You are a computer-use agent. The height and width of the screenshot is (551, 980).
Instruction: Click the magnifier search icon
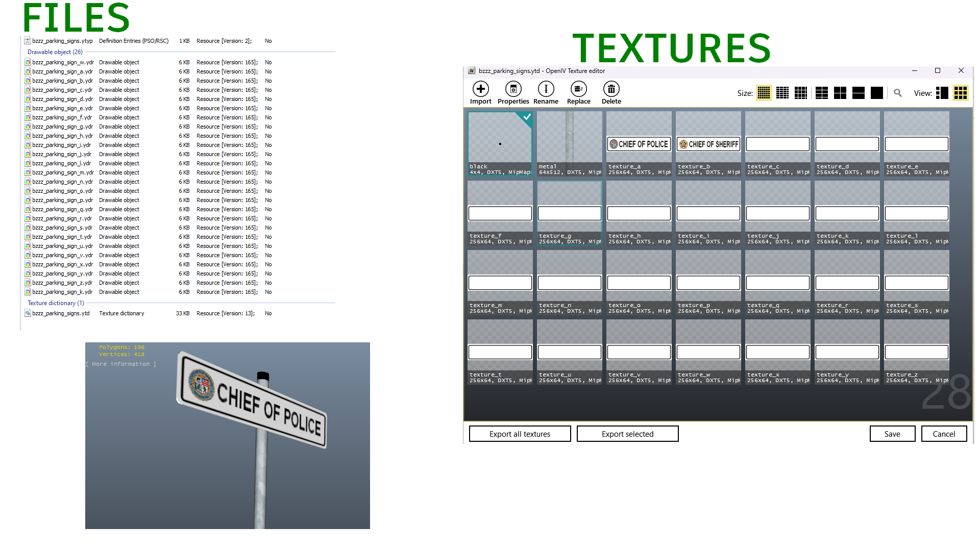click(x=898, y=93)
